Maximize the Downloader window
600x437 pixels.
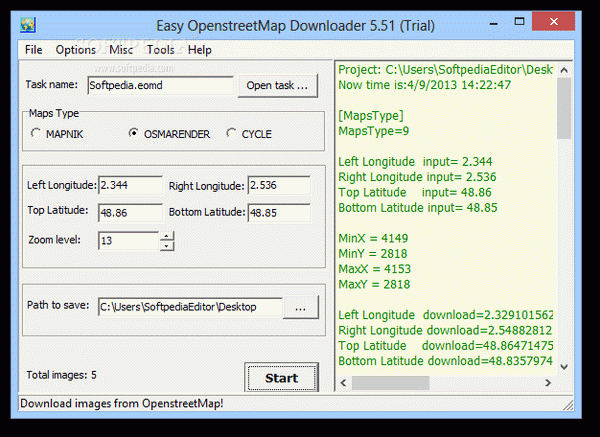[519, 22]
